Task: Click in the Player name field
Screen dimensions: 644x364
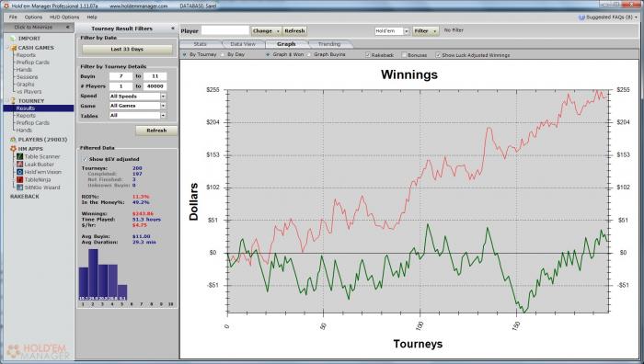Action: coord(225,30)
